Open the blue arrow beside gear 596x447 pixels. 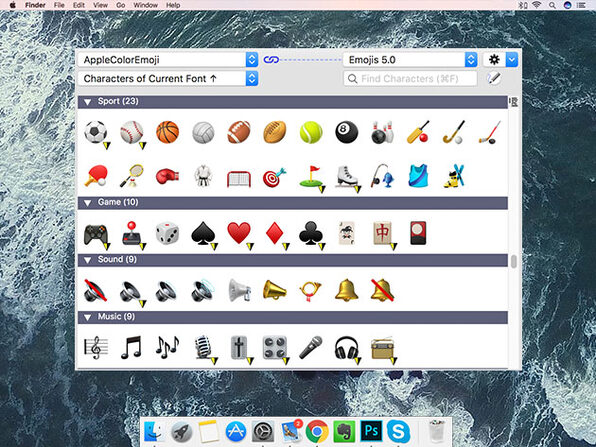coord(512,60)
